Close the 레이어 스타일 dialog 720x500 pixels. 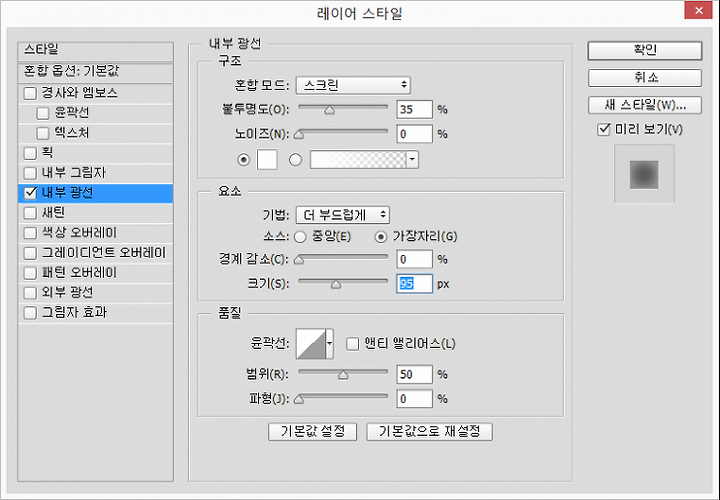(x=698, y=10)
